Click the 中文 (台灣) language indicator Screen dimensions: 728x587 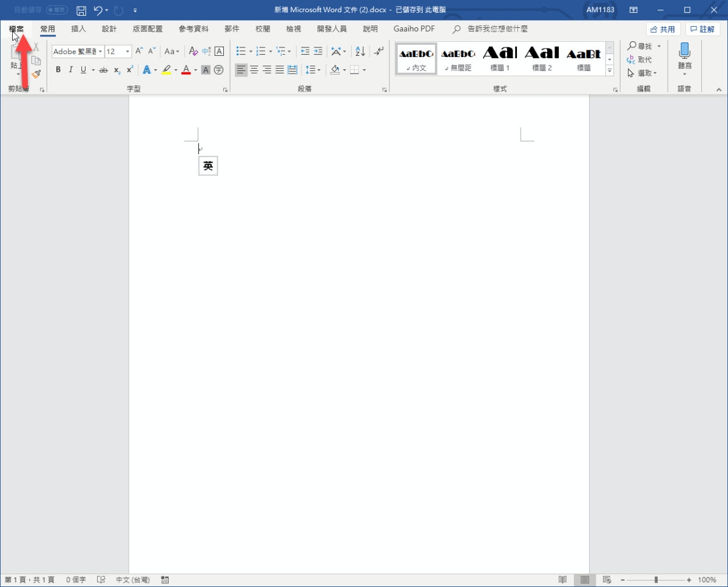coord(132,580)
